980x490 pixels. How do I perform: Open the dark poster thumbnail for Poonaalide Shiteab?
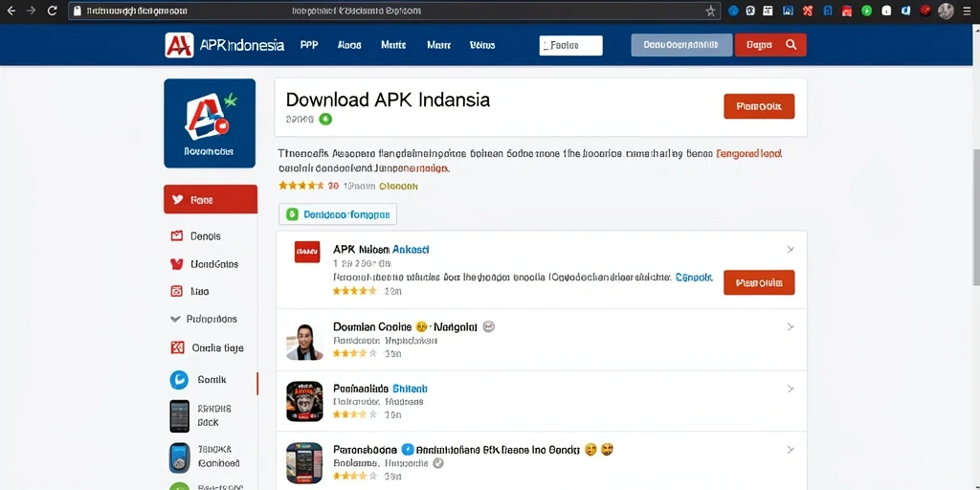[304, 401]
